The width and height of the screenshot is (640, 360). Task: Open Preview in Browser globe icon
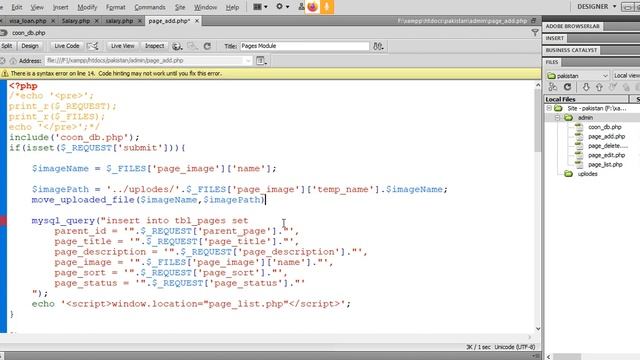pos(177,46)
